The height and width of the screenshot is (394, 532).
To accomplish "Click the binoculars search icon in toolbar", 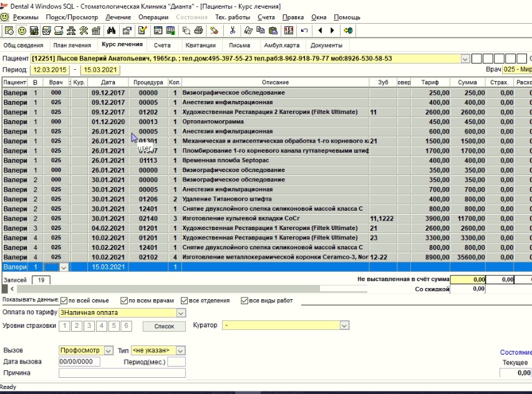I will coord(112,30).
